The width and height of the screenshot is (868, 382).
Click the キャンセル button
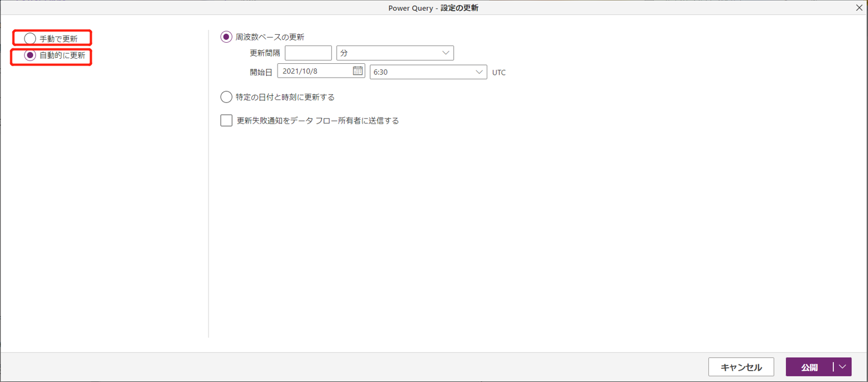tap(741, 367)
